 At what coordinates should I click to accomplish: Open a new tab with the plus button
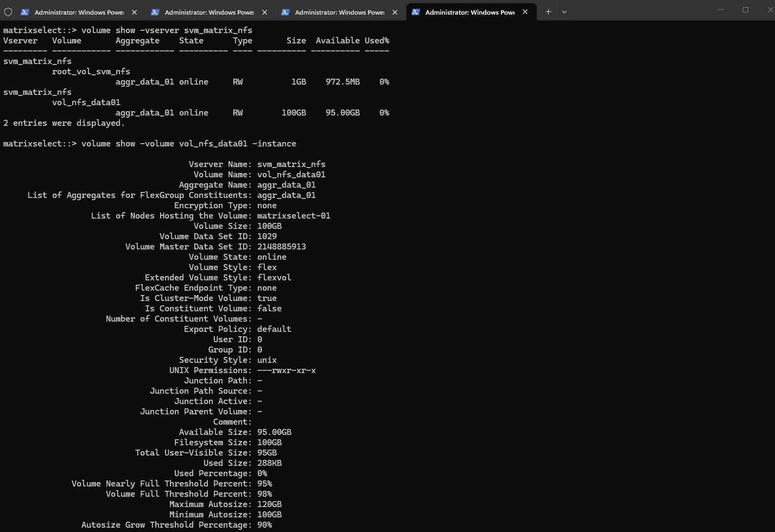pyautogui.click(x=548, y=12)
